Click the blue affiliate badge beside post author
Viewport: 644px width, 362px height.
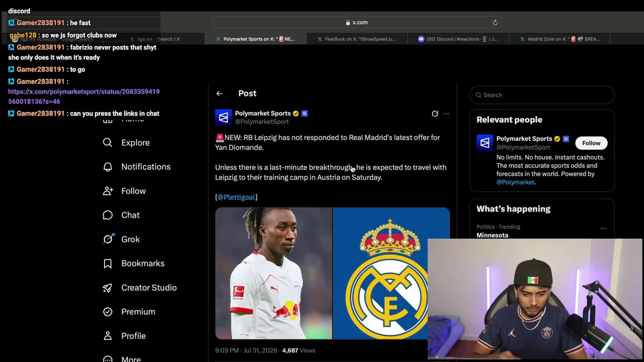click(x=304, y=114)
